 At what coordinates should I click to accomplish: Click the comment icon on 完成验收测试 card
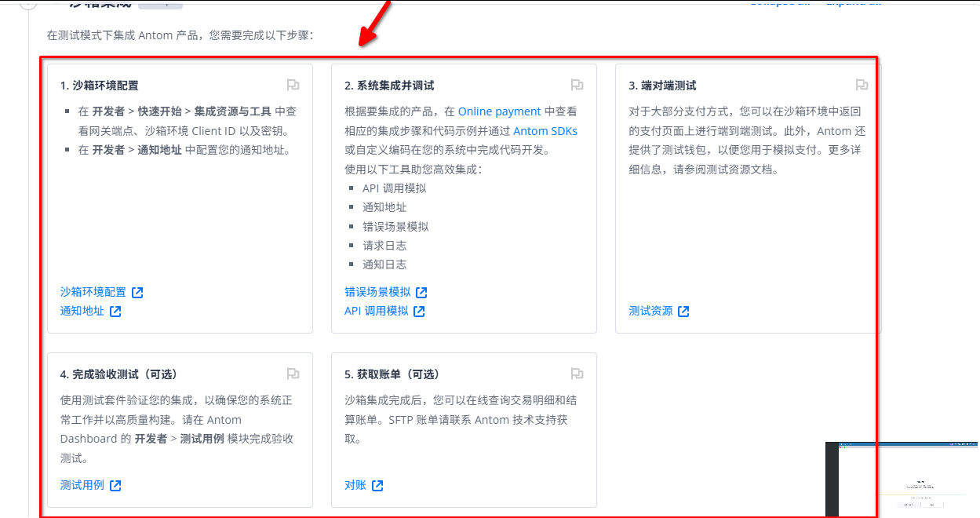point(293,374)
